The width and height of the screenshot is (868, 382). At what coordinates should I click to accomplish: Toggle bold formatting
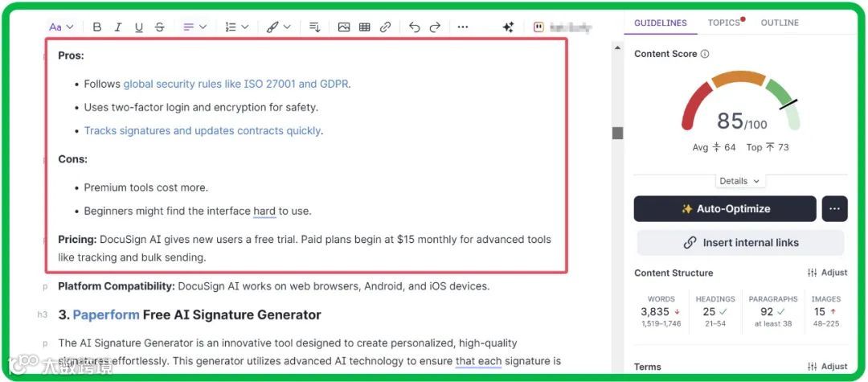[x=97, y=27]
